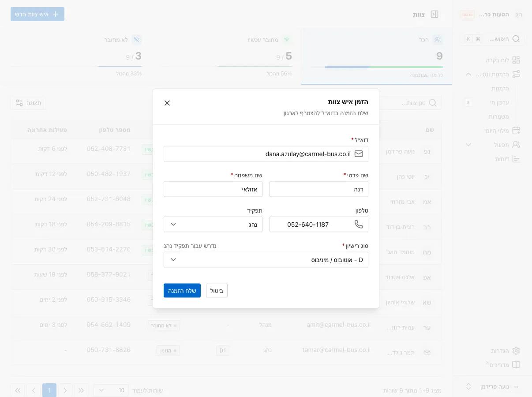Open מדריכים via the book icon
Image resolution: width=532 pixels, height=397 pixels.
(516, 365)
